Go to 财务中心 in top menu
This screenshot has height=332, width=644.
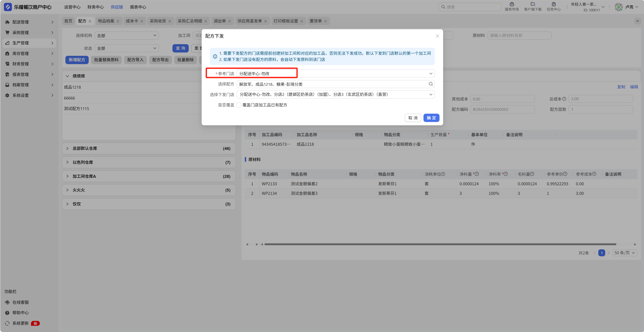(x=95, y=7)
